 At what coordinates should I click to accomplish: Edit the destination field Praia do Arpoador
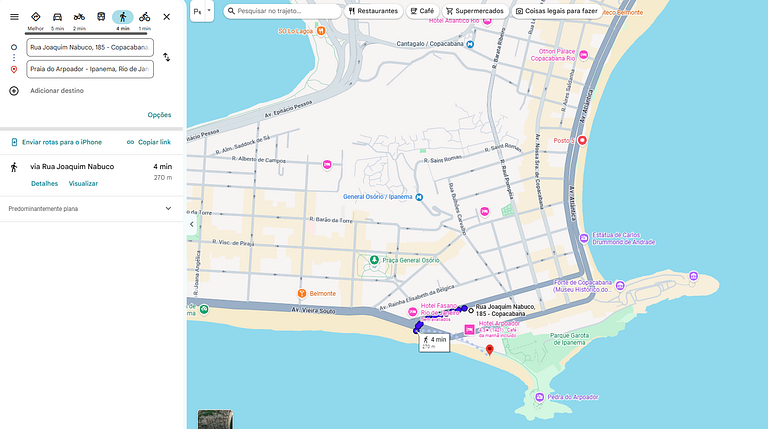point(90,69)
